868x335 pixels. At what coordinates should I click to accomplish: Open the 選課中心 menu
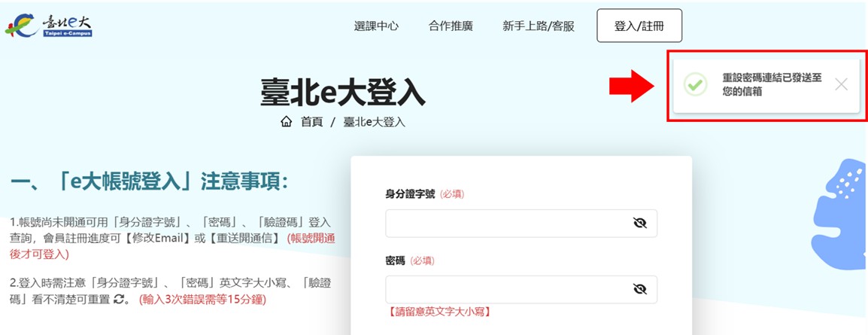(x=376, y=26)
